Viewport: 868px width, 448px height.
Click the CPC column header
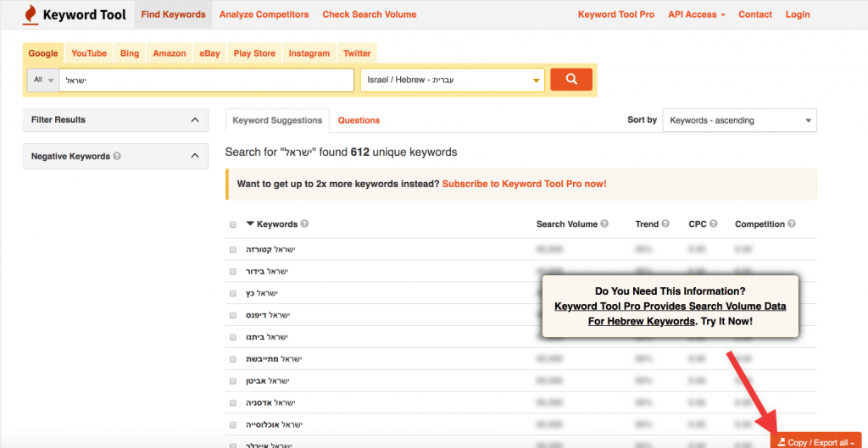pyautogui.click(x=698, y=224)
